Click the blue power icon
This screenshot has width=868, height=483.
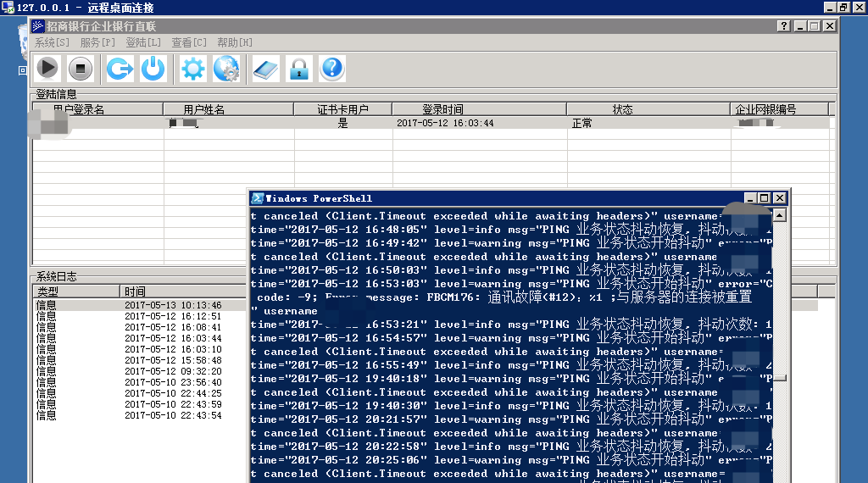click(153, 68)
